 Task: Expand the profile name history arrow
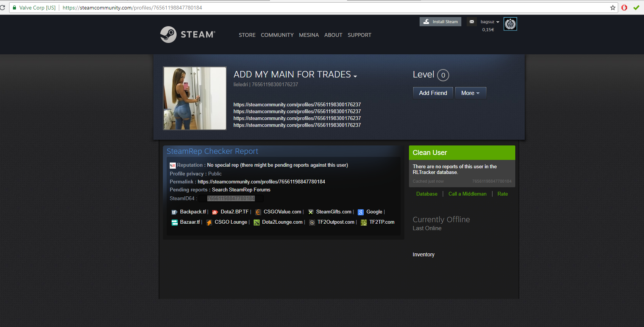[x=355, y=76]
